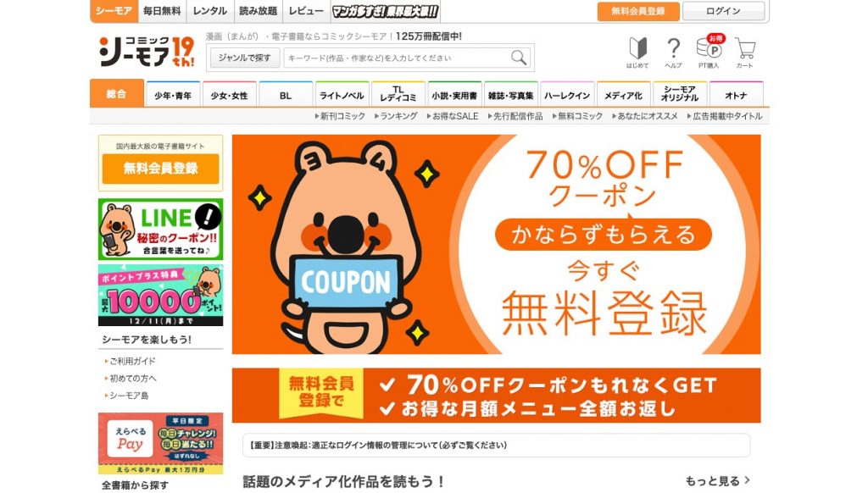Open the ランキング sub-navigation link

pos(396,116)
